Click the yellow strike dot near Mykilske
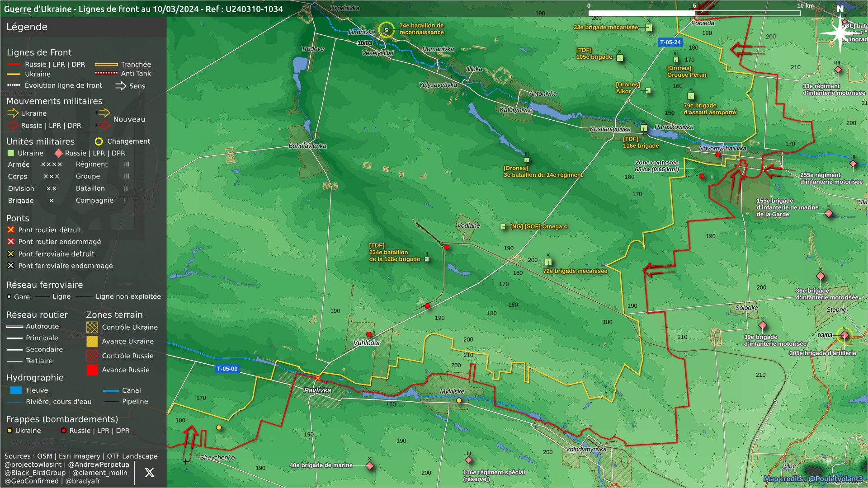Image resolution: width=868 pixels, height=488 pixels. click(x=459, y=400)
